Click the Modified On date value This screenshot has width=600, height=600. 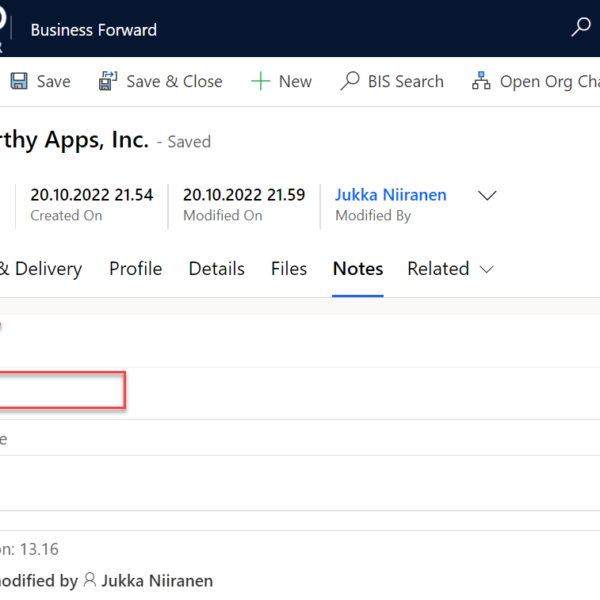[244, 195]
